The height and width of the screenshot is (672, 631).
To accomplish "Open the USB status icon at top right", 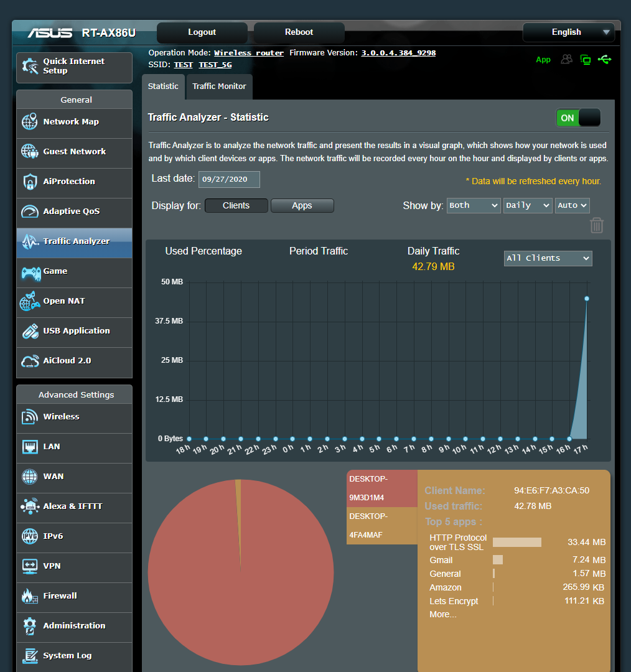I will pos(605,59).
